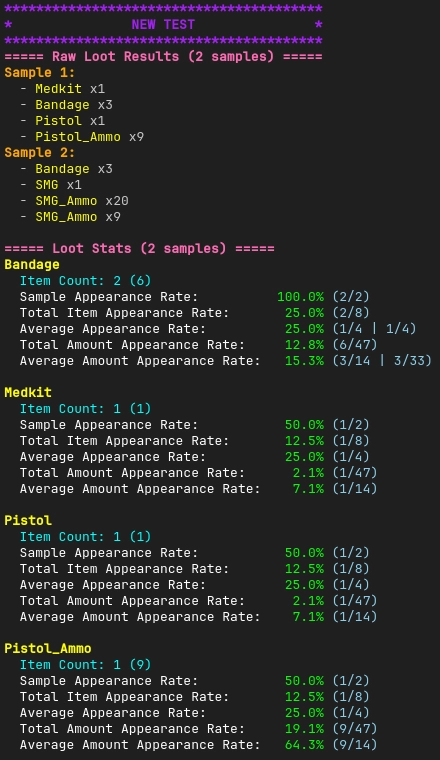Click Medkit's "Sample Appearance Rate:" label

point(109,424)
